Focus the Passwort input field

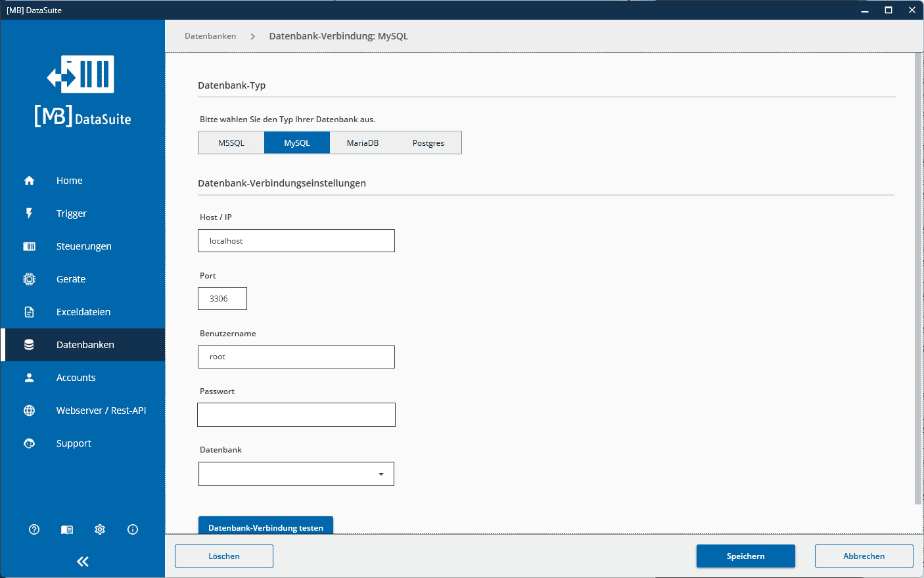[296, 415]
